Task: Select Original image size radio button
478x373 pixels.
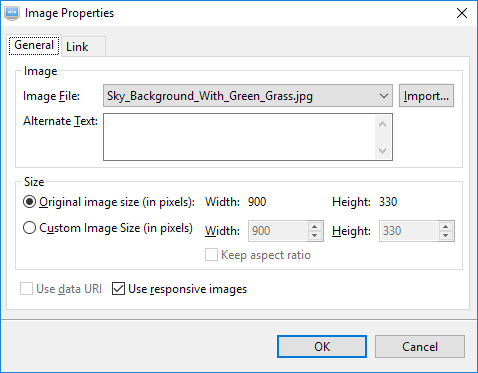Action: pyautogui.click(x=29, y=202)
